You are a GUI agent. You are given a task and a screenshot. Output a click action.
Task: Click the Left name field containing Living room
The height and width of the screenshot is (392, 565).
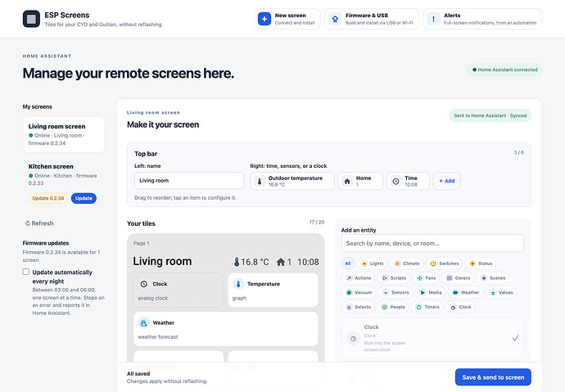coord(189,181)
